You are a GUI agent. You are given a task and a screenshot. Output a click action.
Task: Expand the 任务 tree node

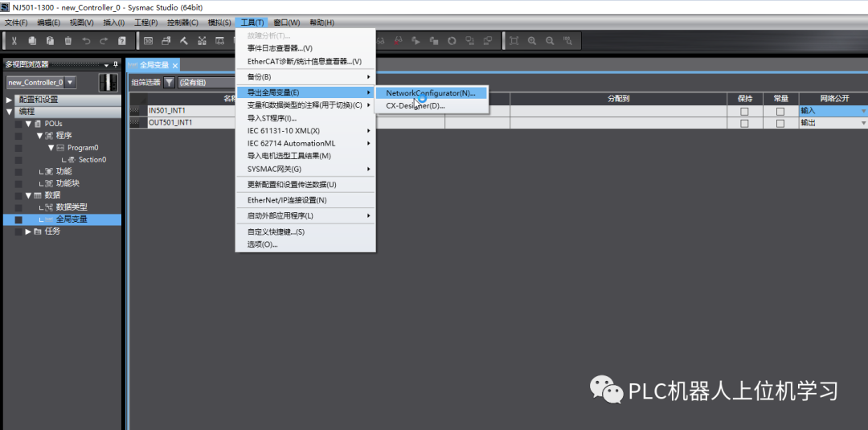pyautogui.click(x=28, y=232)
